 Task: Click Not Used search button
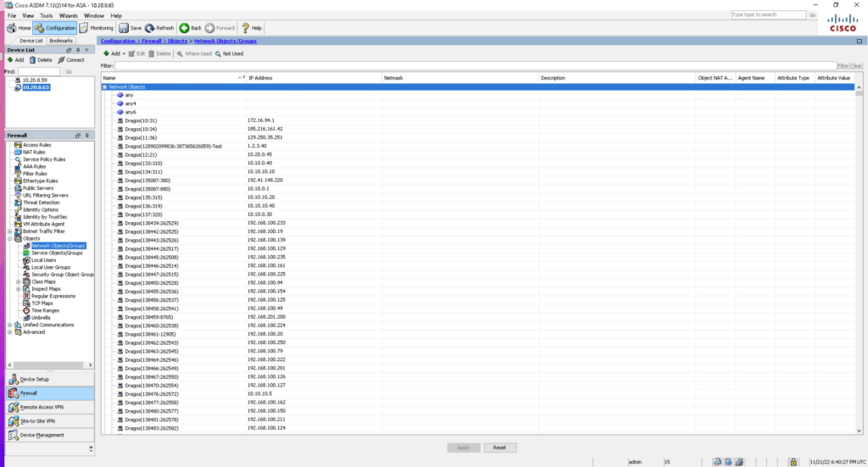coord(229,53)
